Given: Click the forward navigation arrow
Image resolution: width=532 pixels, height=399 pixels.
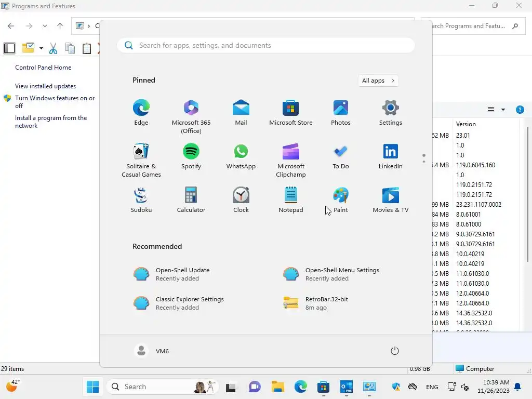Looking at the screenshot, I should click(29, 26).
